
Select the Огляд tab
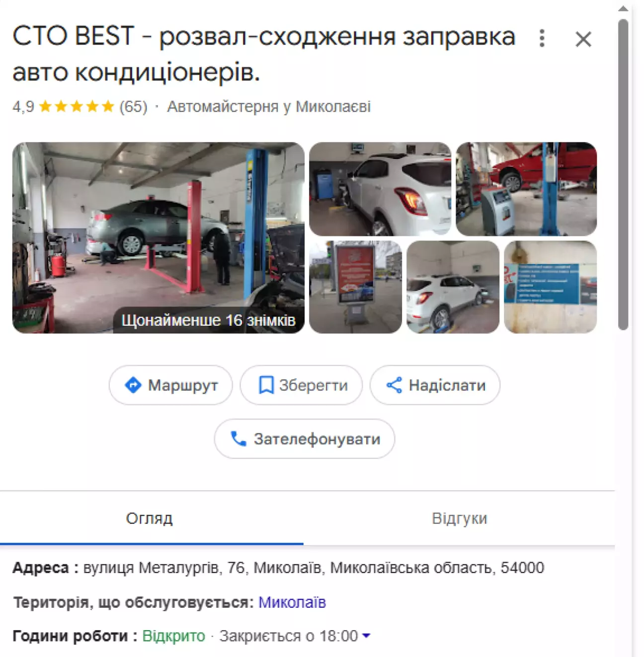[149, 518]
